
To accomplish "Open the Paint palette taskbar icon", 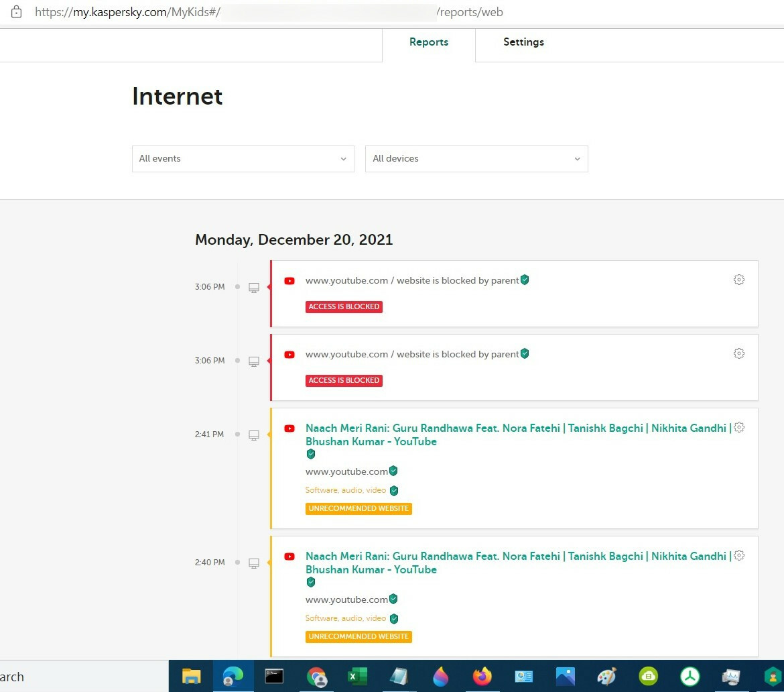I will pos(607,677).
